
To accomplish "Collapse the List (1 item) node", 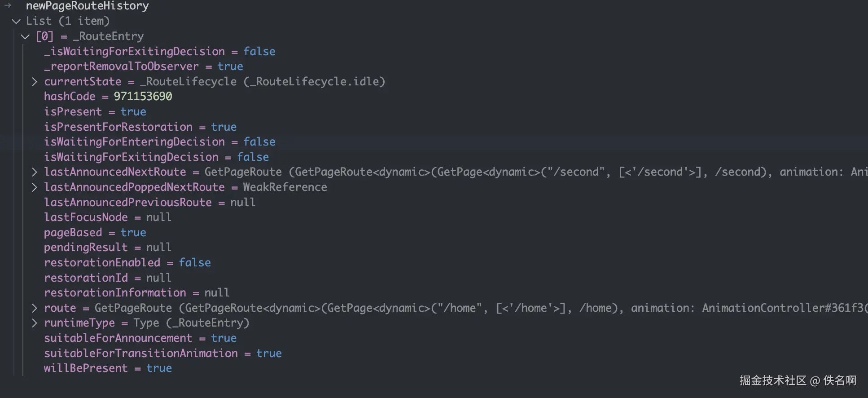I will pos(16,21).
